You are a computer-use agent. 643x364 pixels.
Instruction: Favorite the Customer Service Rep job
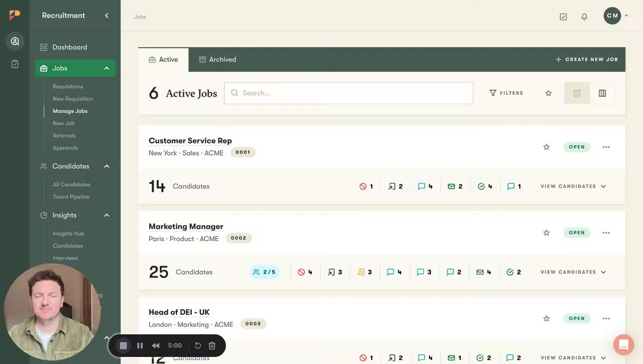point(547,147)
